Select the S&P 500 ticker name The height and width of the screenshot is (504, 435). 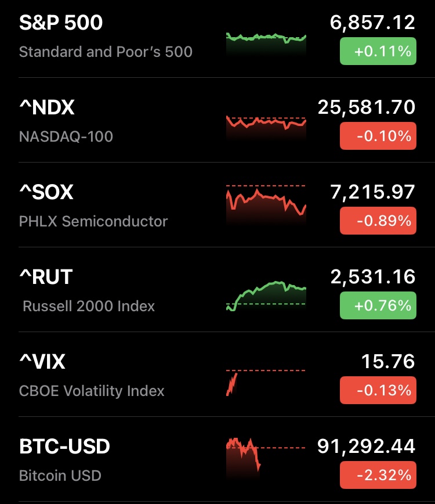pyautogui.click(x=61, y=23)
